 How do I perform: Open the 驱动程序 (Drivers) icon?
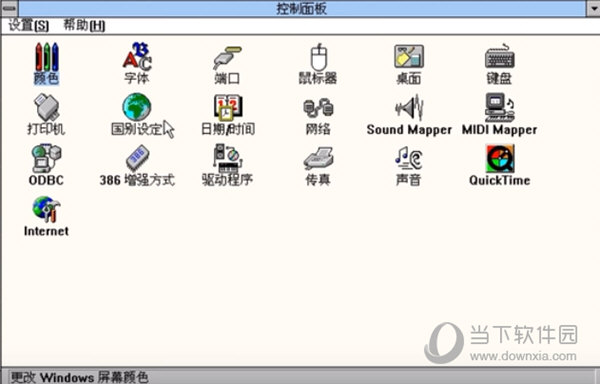227,158
